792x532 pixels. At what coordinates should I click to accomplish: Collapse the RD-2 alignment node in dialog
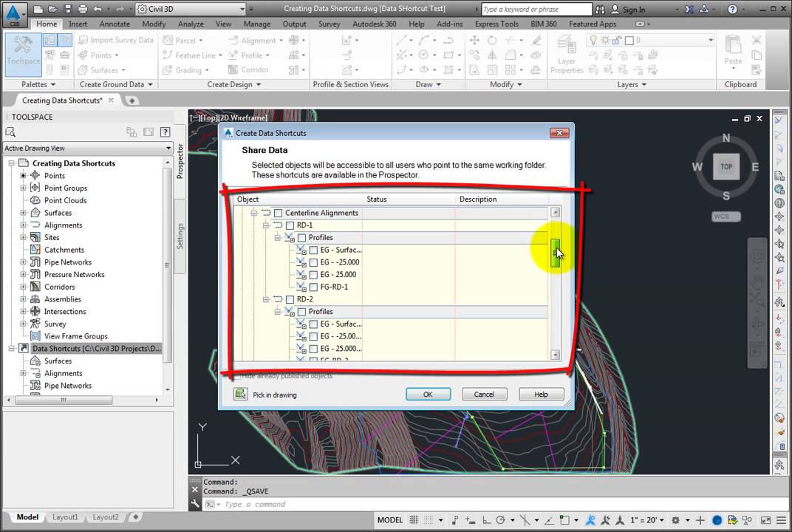point(266,299)
